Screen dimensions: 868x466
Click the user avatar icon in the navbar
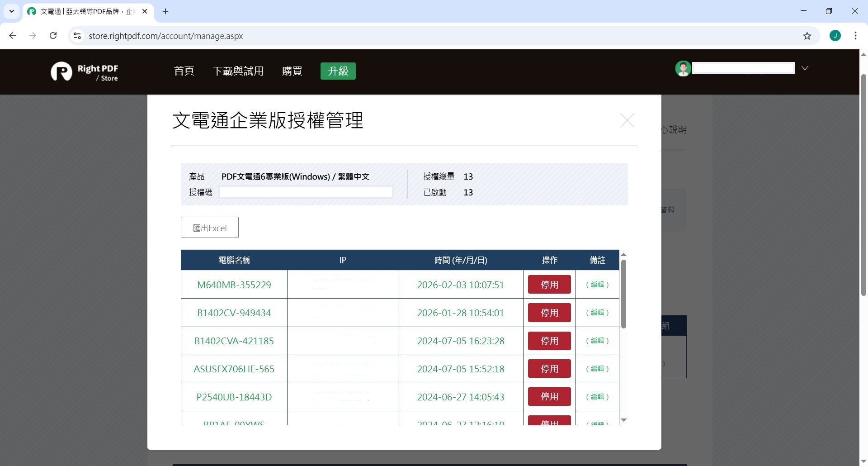pyautogui.click(x=683, y=69)
